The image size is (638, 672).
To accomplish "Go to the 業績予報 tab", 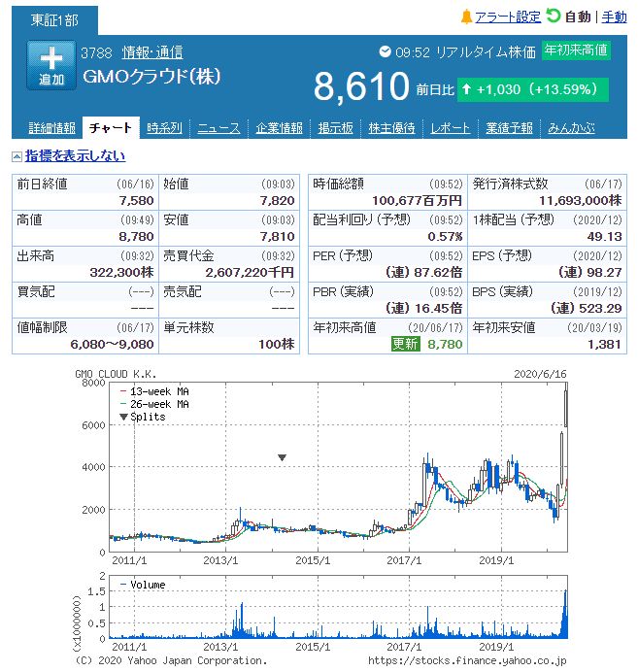I will pos(509,128).
